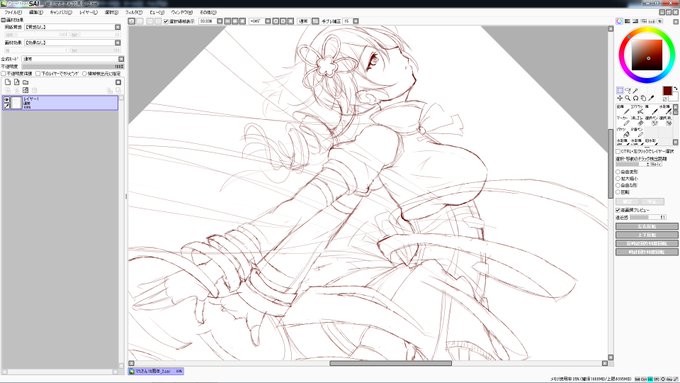Select the lasso selection tool
Screen dimensions: 680x383
[628, 90]
